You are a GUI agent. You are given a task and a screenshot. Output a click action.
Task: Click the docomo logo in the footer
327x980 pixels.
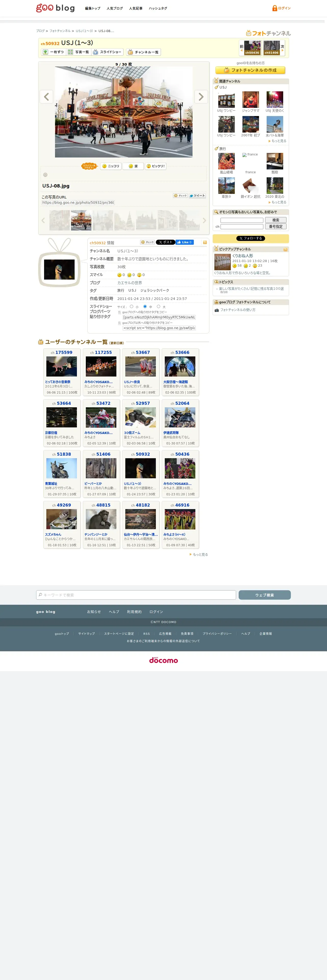(x=163, y=660)
